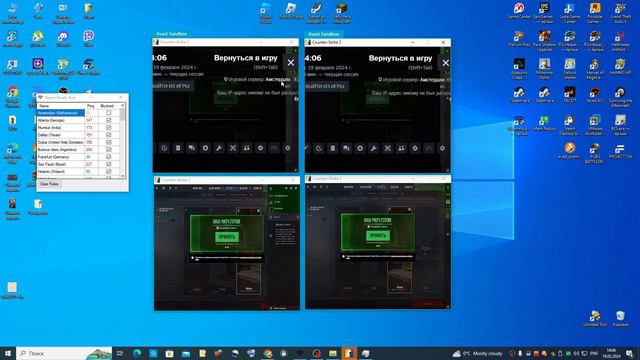The image size is (640, 360).
Task: Open Microsoft Edge desktop shortcut
Action: pyautogui.click(x=13, y=153)
